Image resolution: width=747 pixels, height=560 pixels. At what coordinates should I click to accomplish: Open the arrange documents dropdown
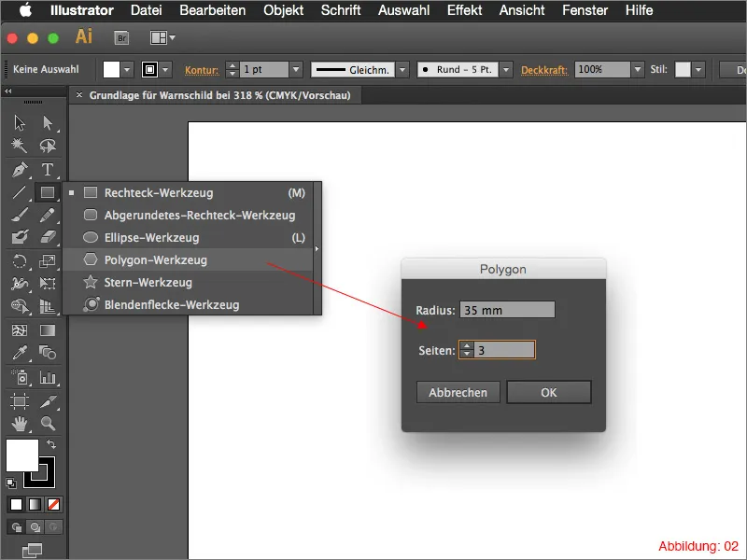point(162,37)
